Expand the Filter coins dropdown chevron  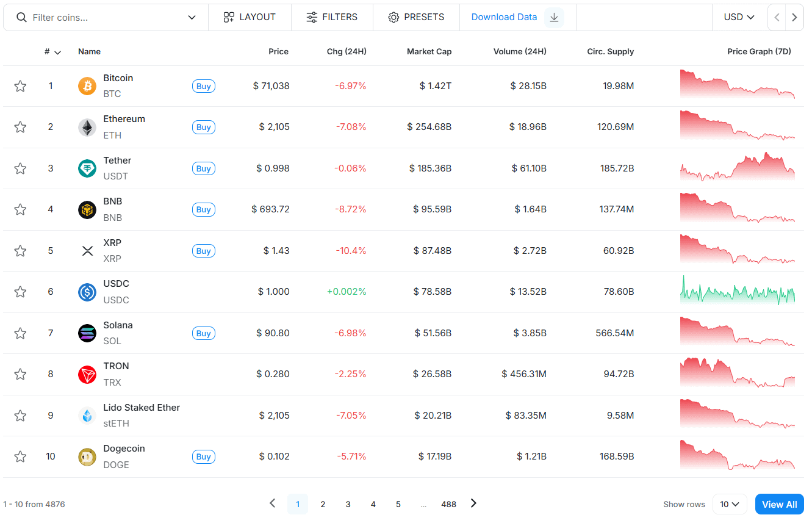(192, 18)
